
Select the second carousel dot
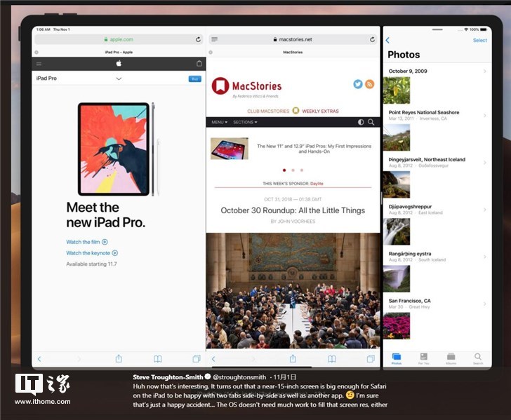293,170
